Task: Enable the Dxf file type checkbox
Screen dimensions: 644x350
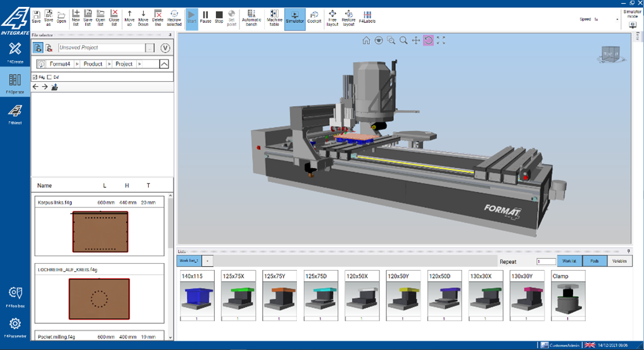Action: [49, 77]
